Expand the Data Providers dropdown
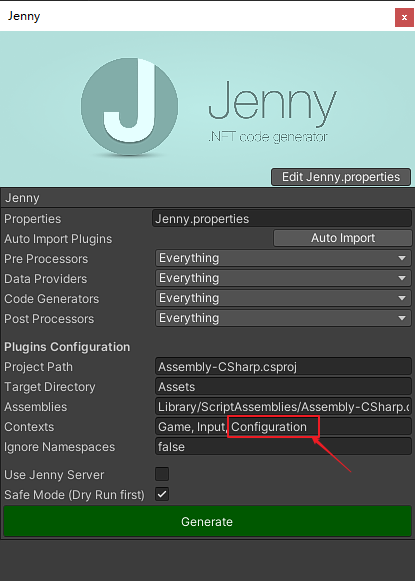This screenshot has height=581, width=415. 283,278
